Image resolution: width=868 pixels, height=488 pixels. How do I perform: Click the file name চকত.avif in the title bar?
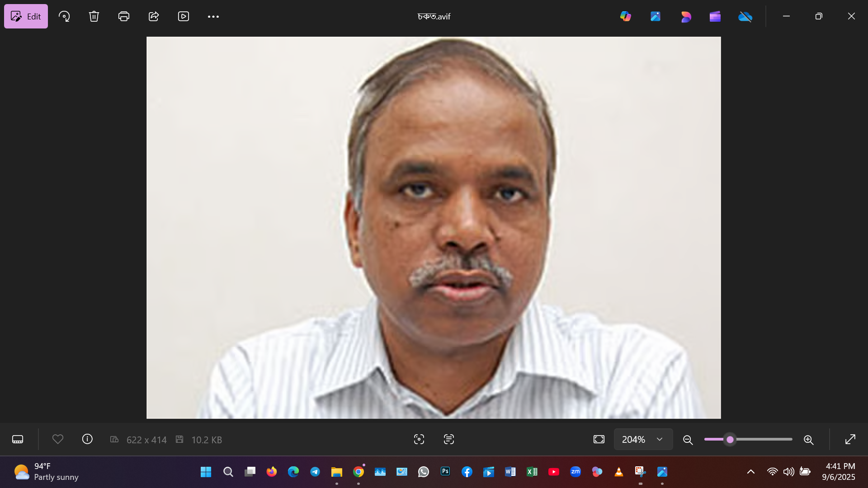(x=434, y=16)
